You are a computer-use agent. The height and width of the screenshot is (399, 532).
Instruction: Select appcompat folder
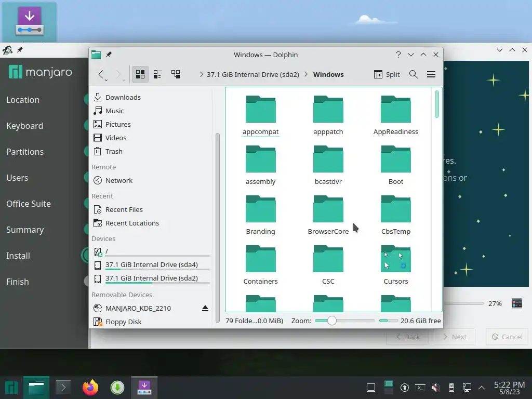click(261, 116)
